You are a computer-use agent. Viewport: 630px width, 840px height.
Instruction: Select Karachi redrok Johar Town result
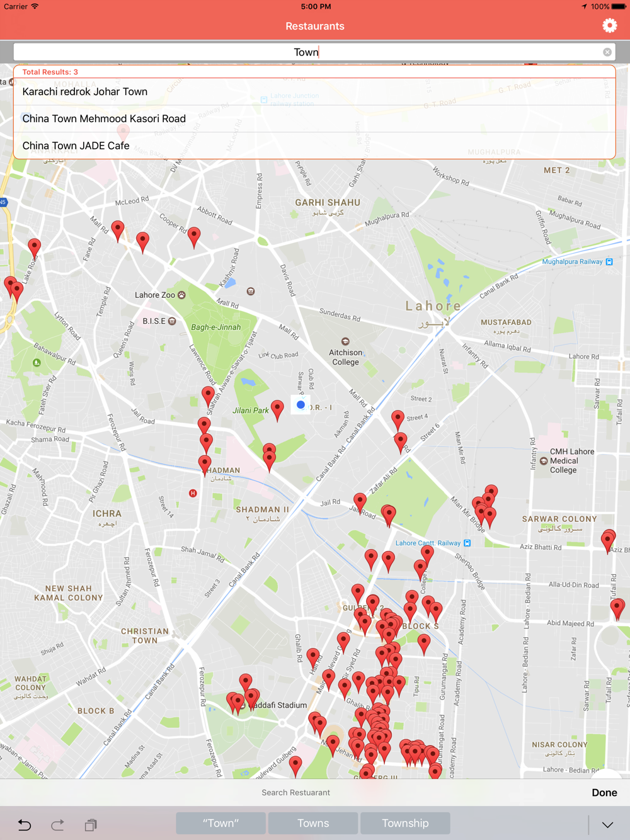(x=314, y=92)
